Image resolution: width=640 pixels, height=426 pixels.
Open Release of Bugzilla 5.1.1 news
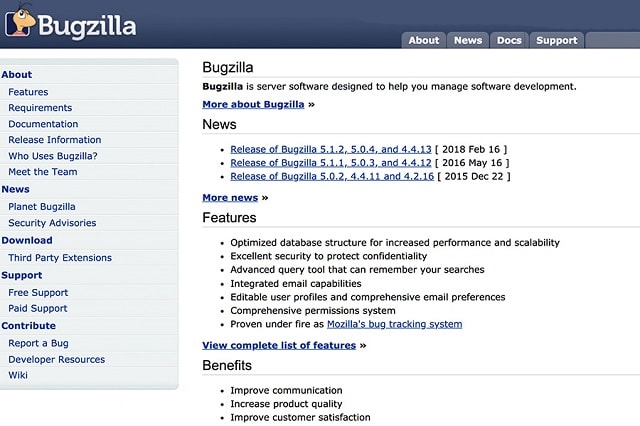(331, 163)
